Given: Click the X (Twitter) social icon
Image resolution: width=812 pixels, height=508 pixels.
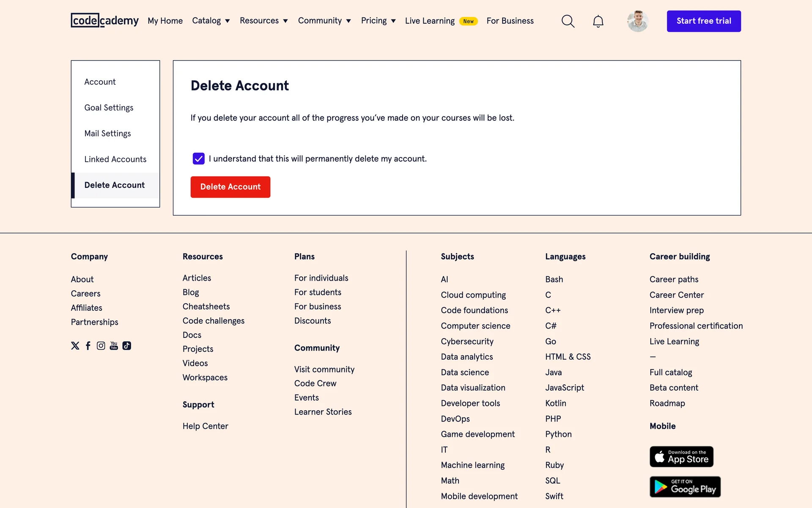Looking at the screenshot, I should click(x=75, y=346).
